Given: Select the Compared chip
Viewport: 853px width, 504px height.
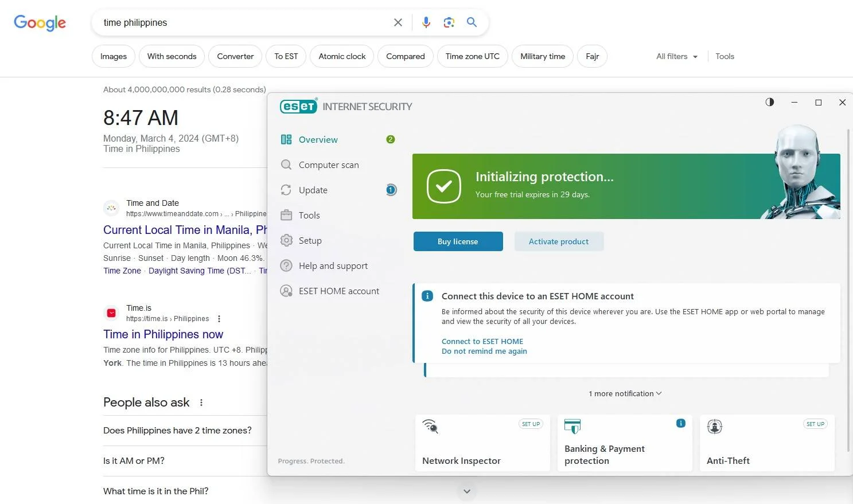Looking at the screenshot, I should pyautogui.click(x=406, y=56).
